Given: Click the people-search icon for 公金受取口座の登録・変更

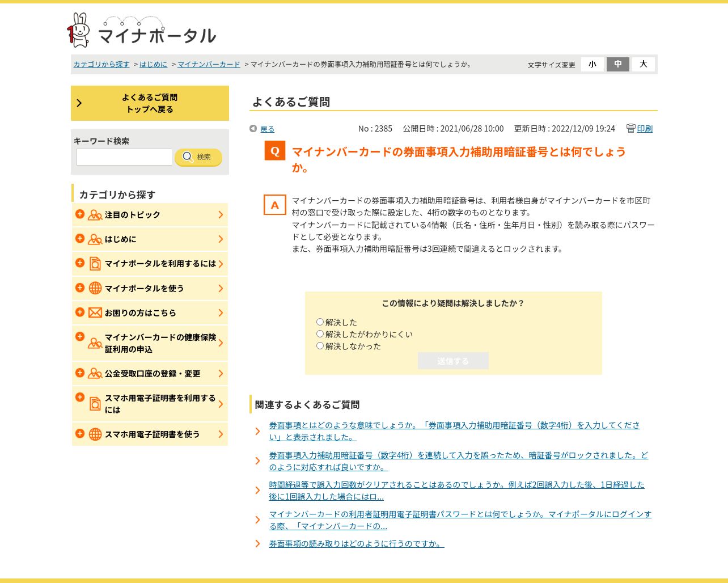Looking at the screenshot, I should click(x=95, y=374).
